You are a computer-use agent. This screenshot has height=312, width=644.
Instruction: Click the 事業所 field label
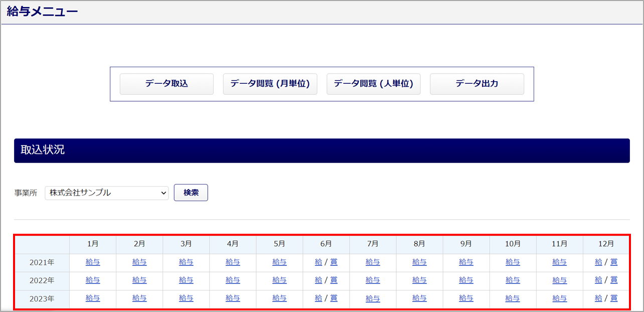(x=26, y=193)
